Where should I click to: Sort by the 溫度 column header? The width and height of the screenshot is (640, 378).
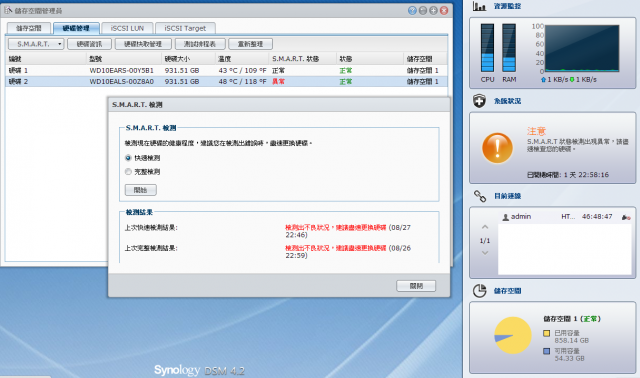(x=242, y=59)
